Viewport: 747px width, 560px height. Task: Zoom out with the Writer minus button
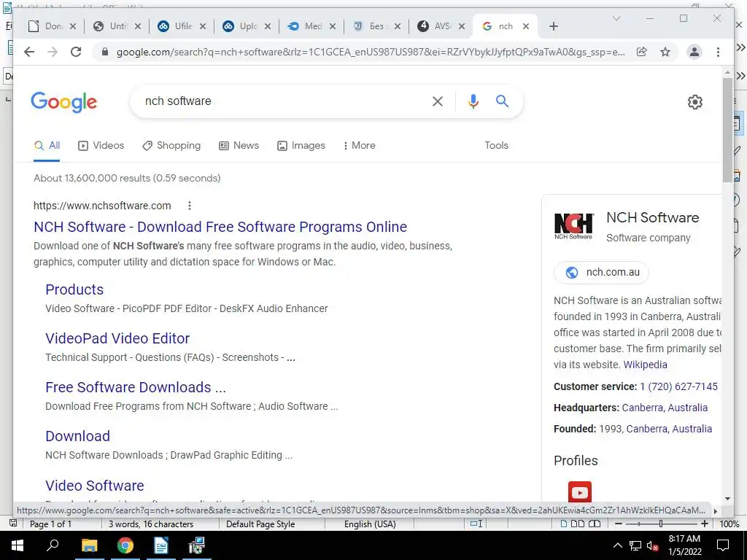(619, 524)
